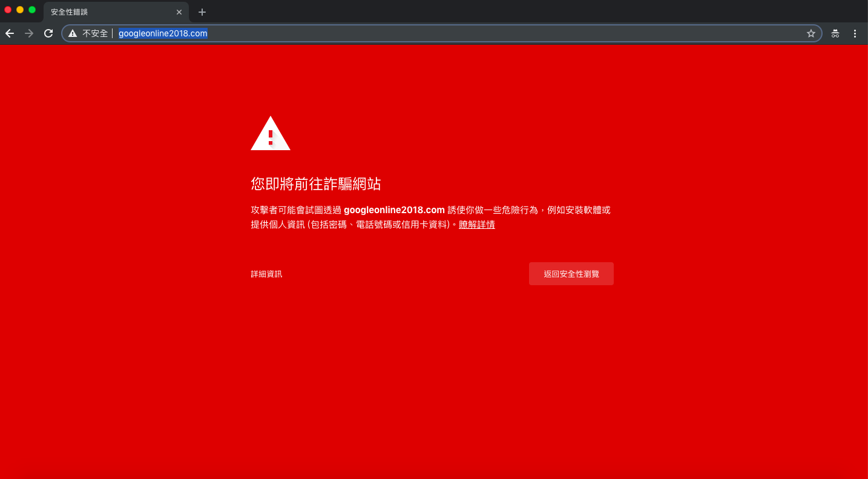Click the white warning triangle icon

pyautogui.click(x=271, y=133)
